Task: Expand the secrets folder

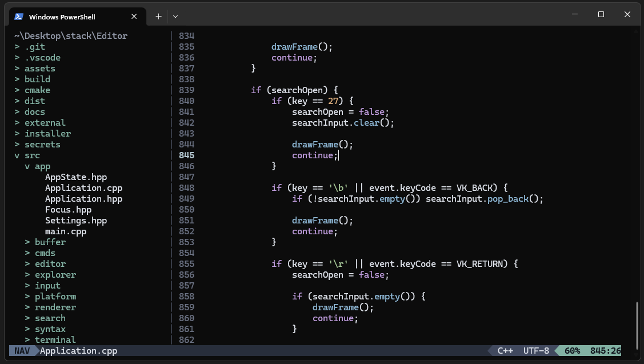Action: click(x=37, y=145)
